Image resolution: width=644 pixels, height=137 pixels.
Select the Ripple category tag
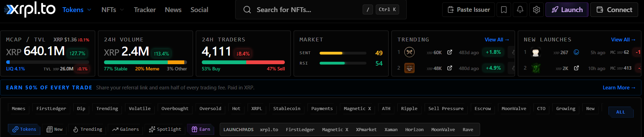coord(409,108)
